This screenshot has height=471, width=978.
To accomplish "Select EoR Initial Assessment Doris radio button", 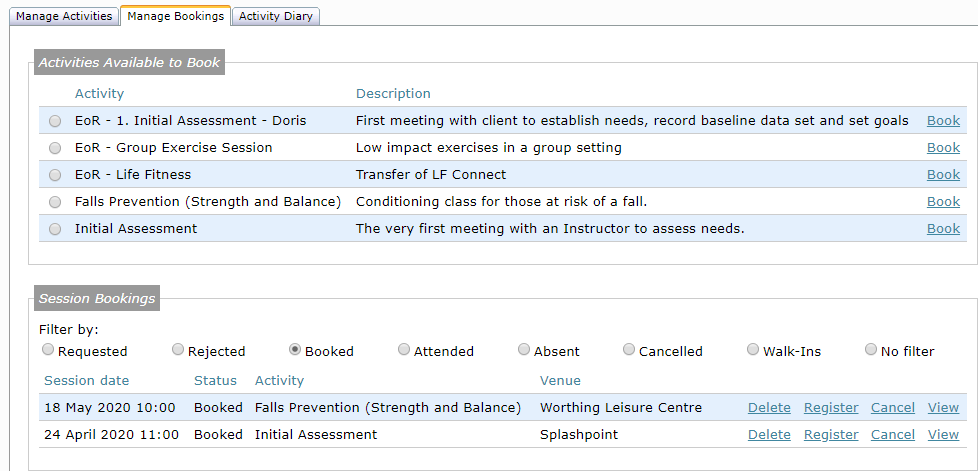I will pyautogui.click(x=55, y=121).
